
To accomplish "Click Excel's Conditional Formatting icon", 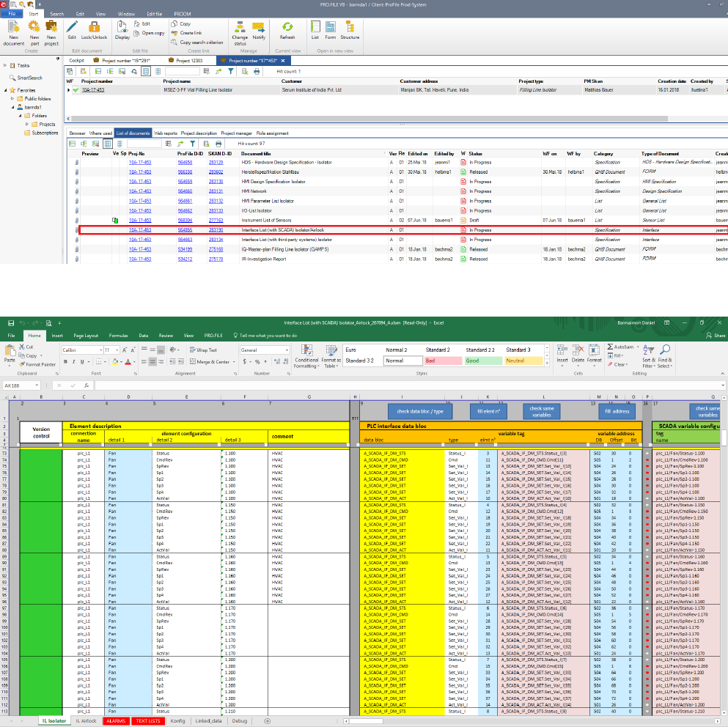I will (306, 350).
